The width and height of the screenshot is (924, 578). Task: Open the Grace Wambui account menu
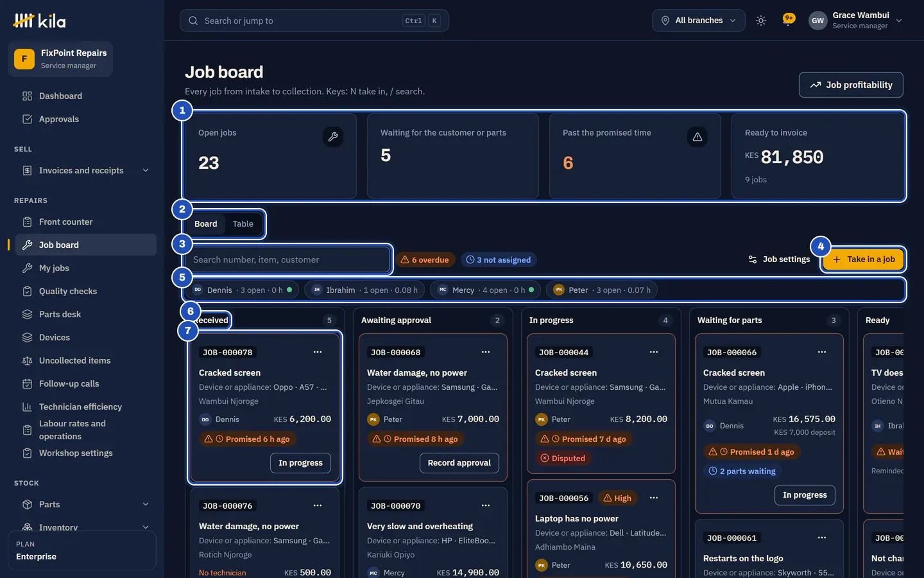click(x=855, y=21)
